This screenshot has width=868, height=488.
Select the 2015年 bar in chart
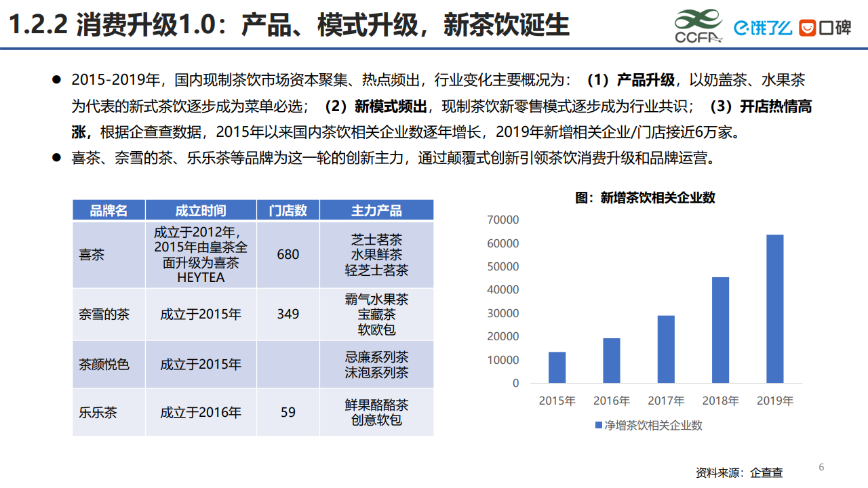(x=557, y=367)
